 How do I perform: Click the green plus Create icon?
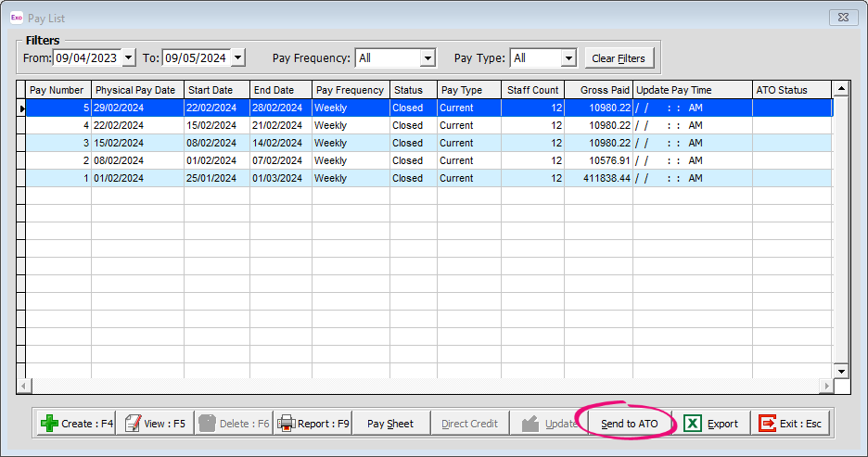[x=49, y=424]
